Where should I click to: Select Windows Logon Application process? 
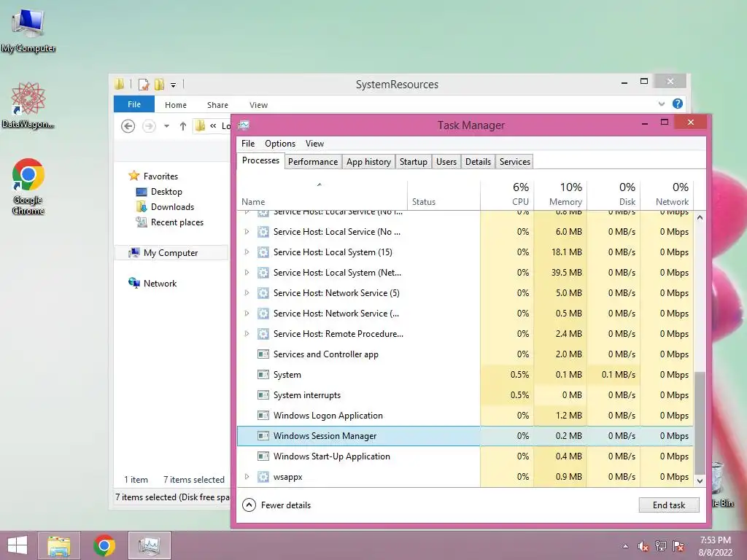(x=465, y=415)
